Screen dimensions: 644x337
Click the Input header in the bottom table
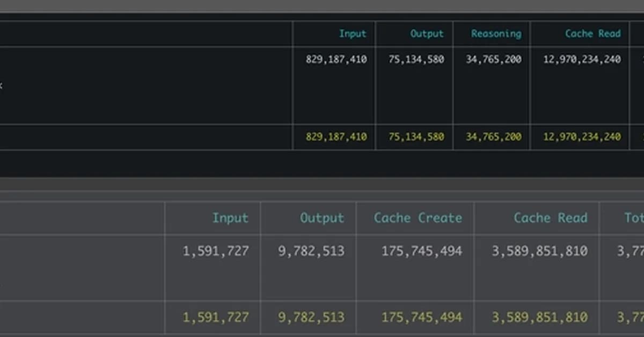coord(230,218)
